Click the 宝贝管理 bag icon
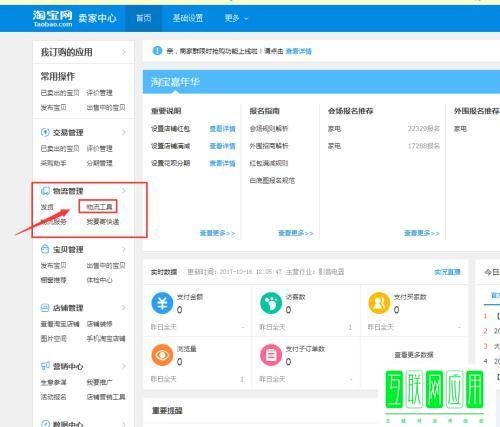Image resolution: width=500 pixels, height=427 pixels. click(45, 249)
